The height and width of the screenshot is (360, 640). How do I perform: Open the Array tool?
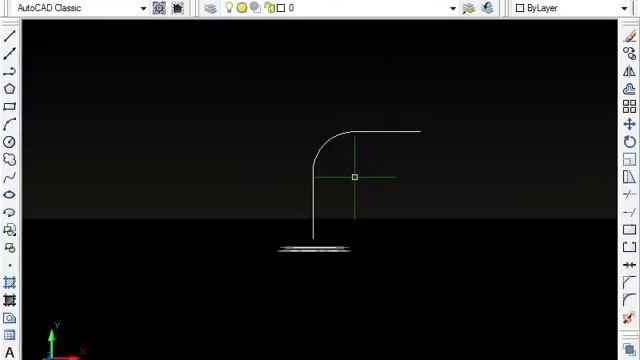point(629,107)
